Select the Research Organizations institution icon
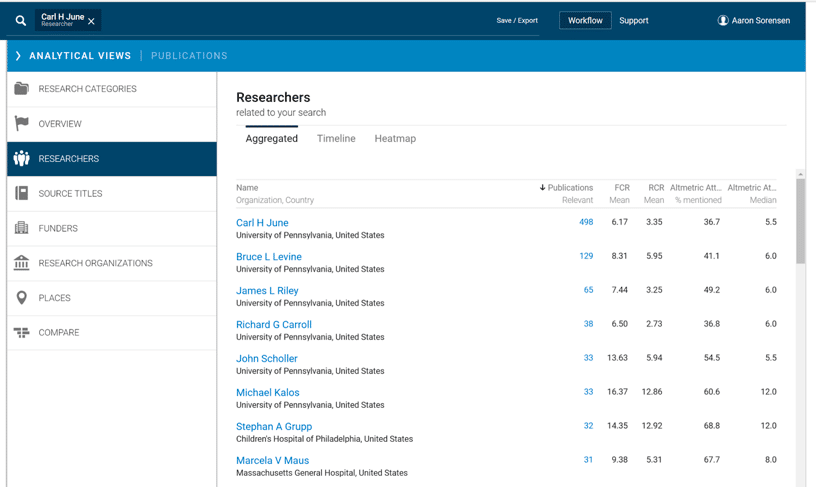Screen dimensions: 816x487 pos(21,263)
